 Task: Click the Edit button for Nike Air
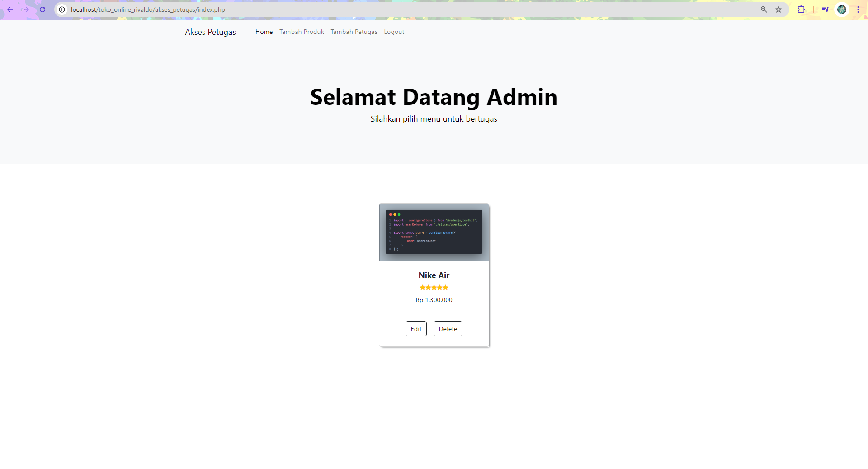pos(416,329)
